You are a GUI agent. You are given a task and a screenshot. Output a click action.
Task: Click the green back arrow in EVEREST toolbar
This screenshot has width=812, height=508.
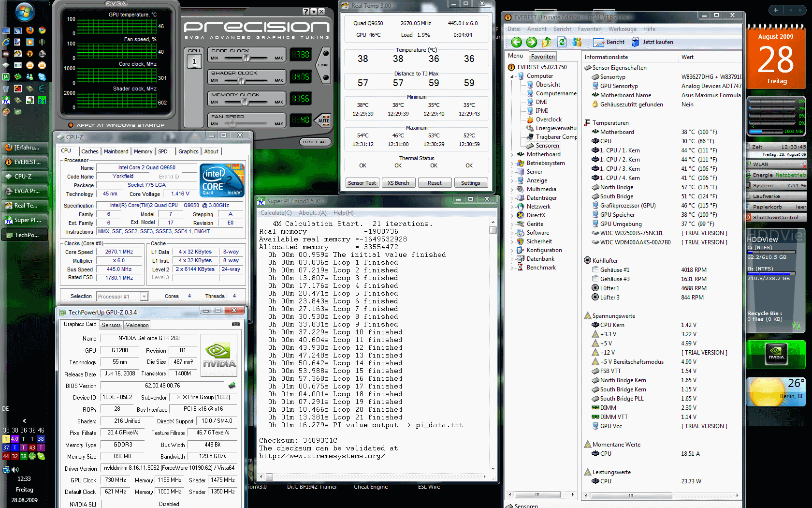pos(516,42)
